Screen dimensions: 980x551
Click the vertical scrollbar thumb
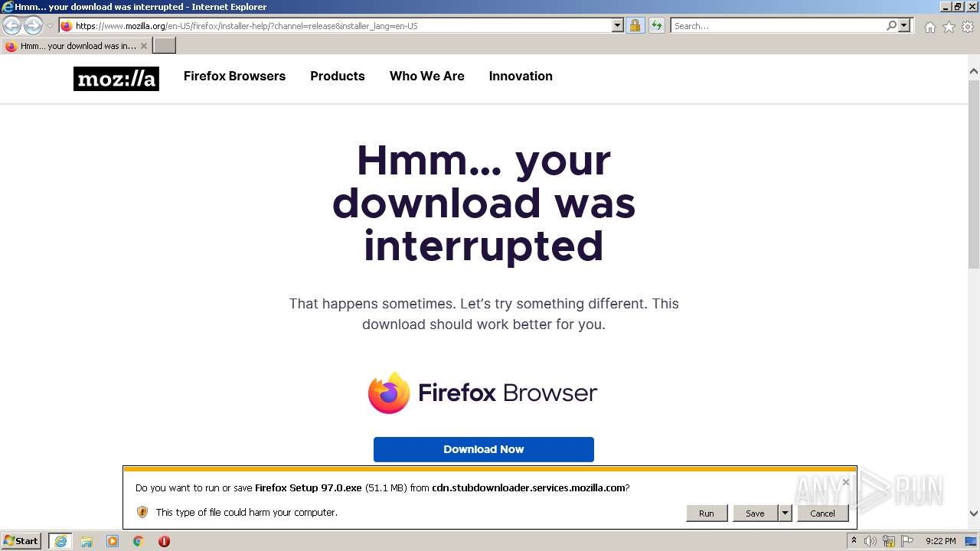(974, 174)
